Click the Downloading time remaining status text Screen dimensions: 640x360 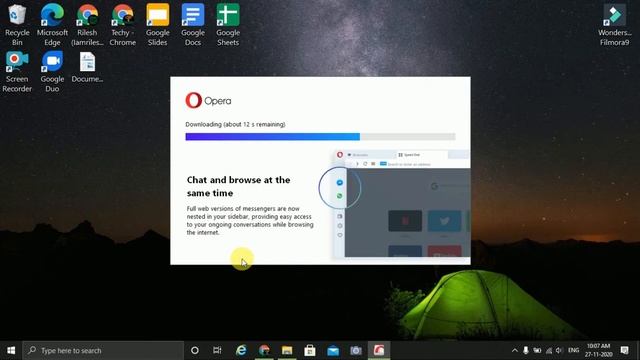coord(236,124)
